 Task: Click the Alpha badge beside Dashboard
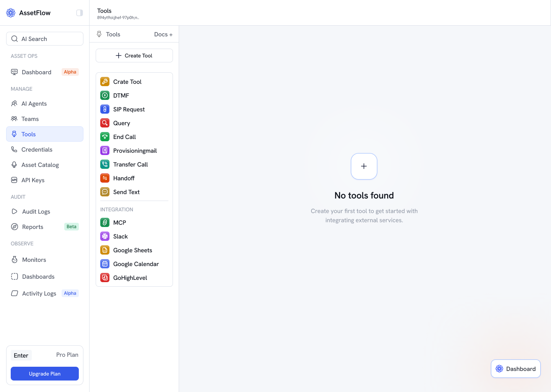(x=70, y=72)
